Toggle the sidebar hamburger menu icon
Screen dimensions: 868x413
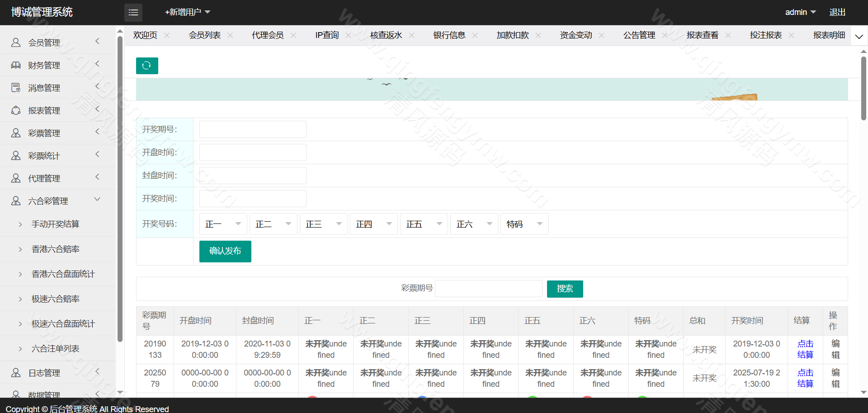pos(133,13)
